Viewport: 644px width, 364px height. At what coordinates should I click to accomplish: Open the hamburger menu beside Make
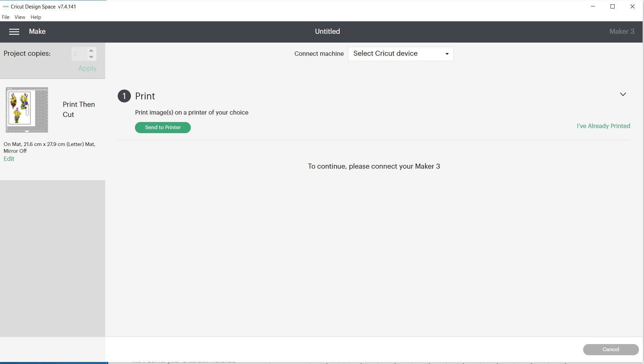point(14,31)
